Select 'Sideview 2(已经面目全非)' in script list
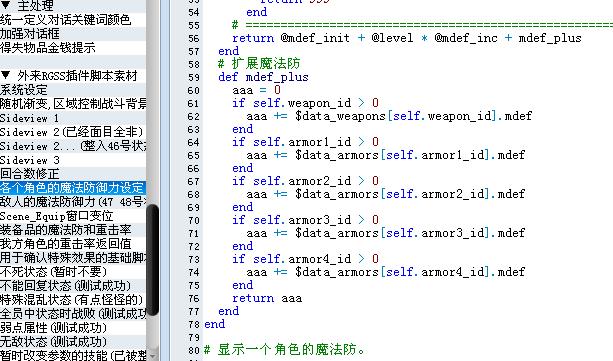This screenshot has width=613, height=361. pos(73,132)
